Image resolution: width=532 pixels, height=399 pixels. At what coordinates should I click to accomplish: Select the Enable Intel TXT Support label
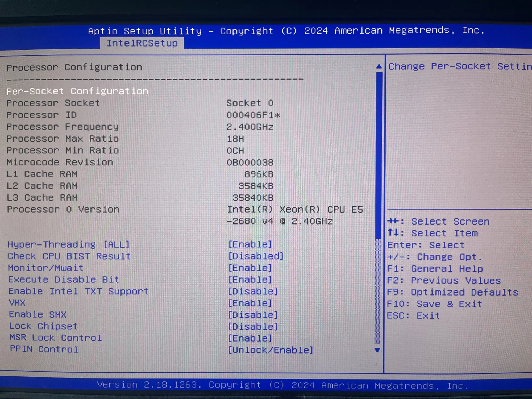point(78,291)
